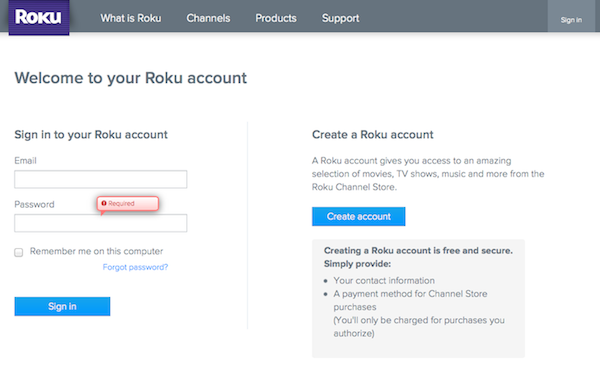Open the Channels menu item

tap(208, 18)
